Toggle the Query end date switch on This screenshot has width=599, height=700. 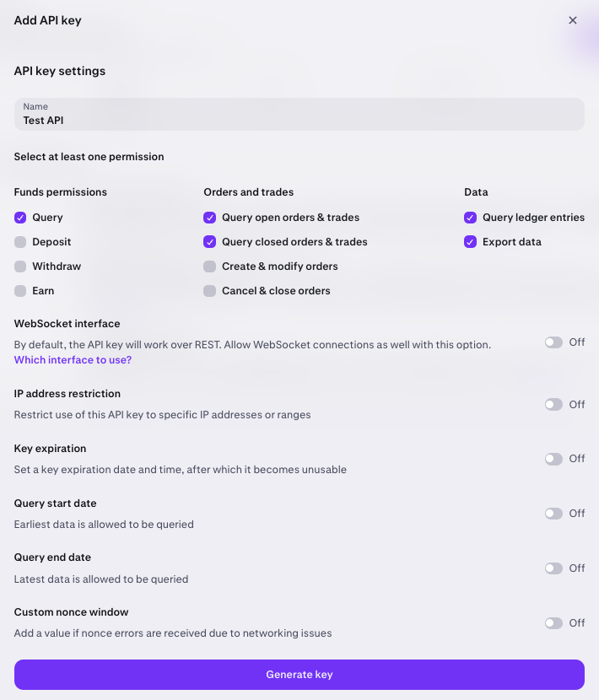tap(555, 568)
